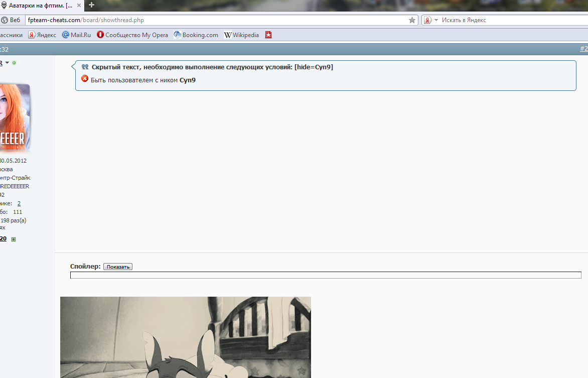
Task: Open the blog entries count link 2
Action: click(x=19, y=203)
